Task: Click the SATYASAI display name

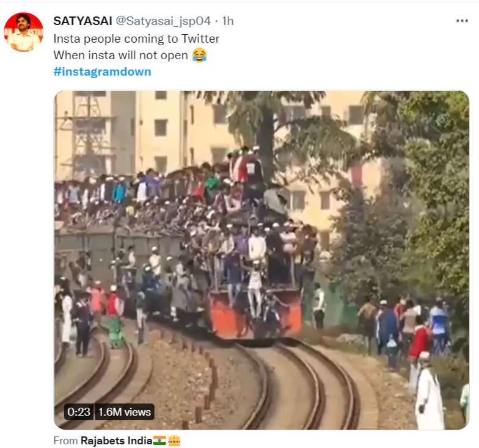Action: point(83,21)
